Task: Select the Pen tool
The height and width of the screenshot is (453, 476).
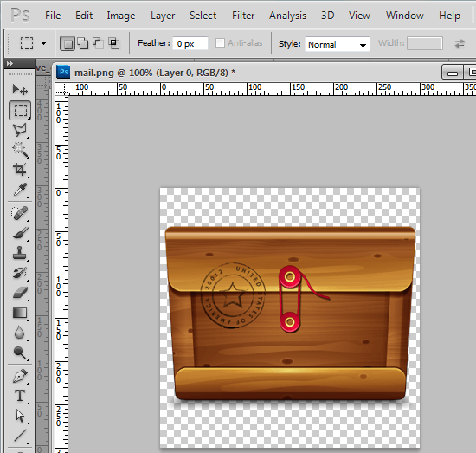Action: [x=20, y=376]
